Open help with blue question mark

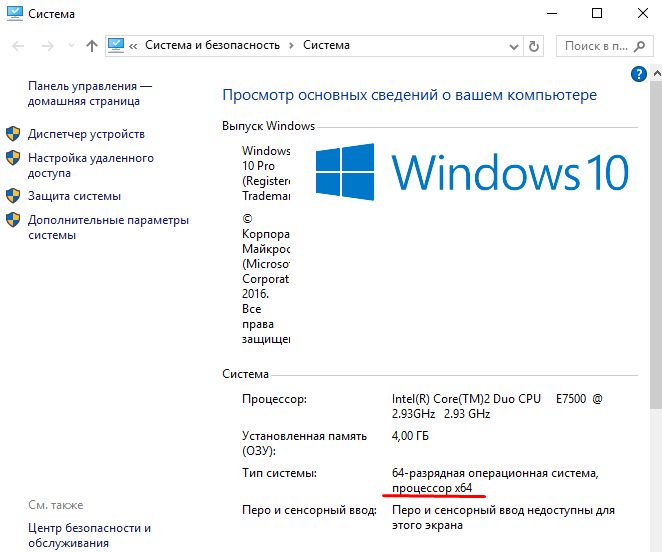639,74
